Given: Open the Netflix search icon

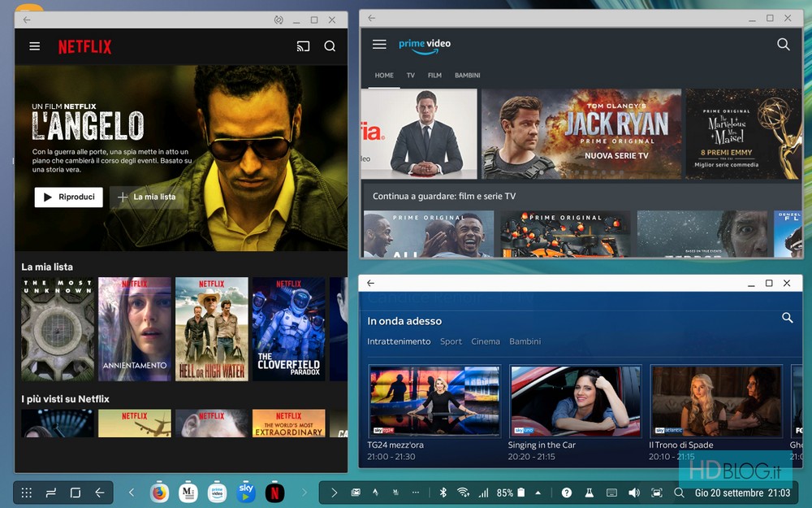Looking at the screenshot, I should tap(330, 46).
